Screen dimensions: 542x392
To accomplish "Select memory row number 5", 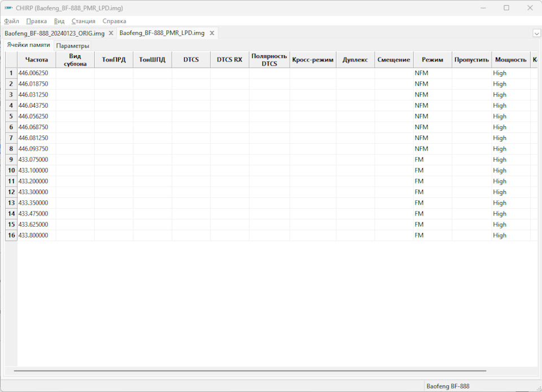I will [x=11, y=116].
